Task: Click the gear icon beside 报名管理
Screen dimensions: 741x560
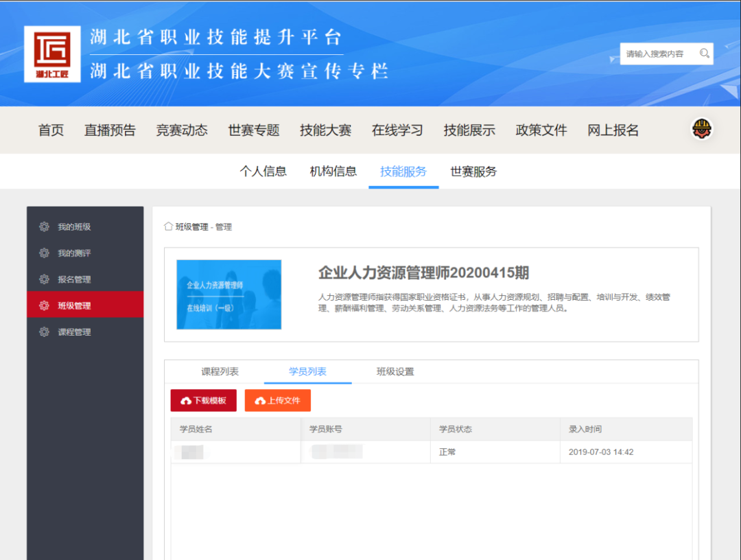Action: pyautogui.click(x=45, y=279)
